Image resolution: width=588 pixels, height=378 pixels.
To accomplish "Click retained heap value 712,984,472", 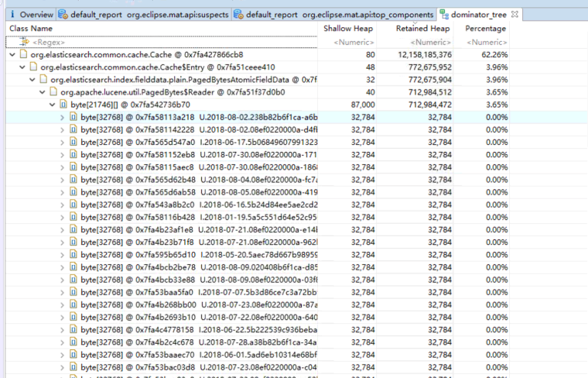I will point(429,105).
